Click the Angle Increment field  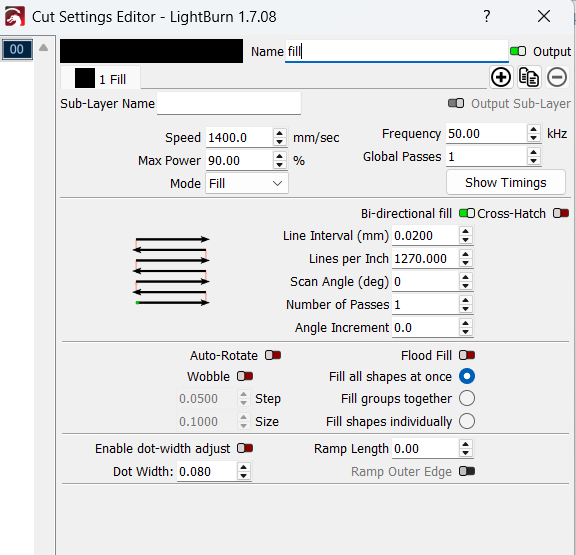425,327
